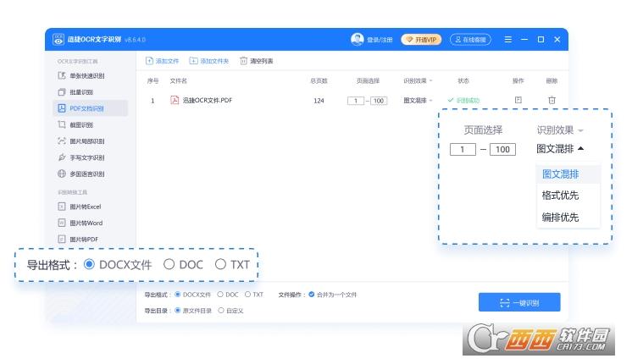Select 自定义 export directory radio
The height and width of the screenshot is (364, 632).
(221, 311)
